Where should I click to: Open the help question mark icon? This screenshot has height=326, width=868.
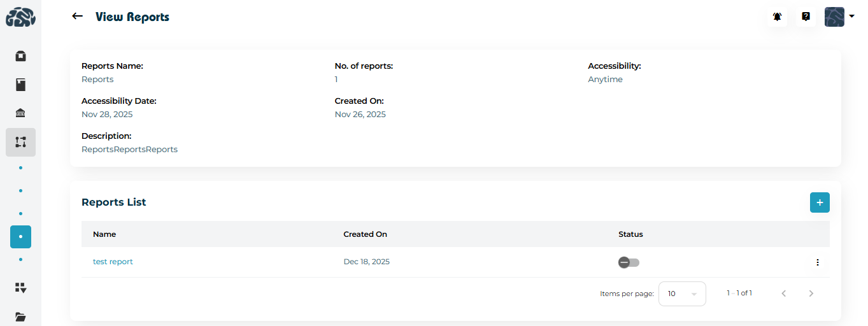point(806,17)
